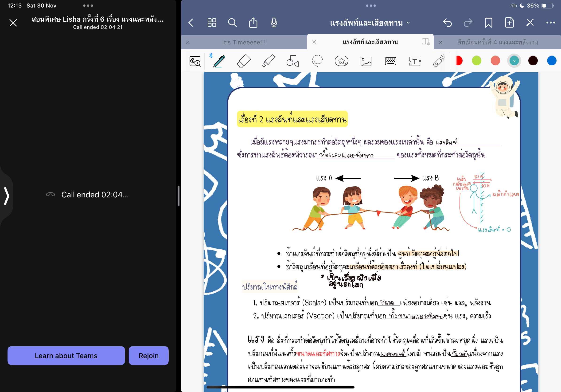Screen dimensions: 561x392
Task: Open the Stickers/Elements tool
Action: [341, 61]
